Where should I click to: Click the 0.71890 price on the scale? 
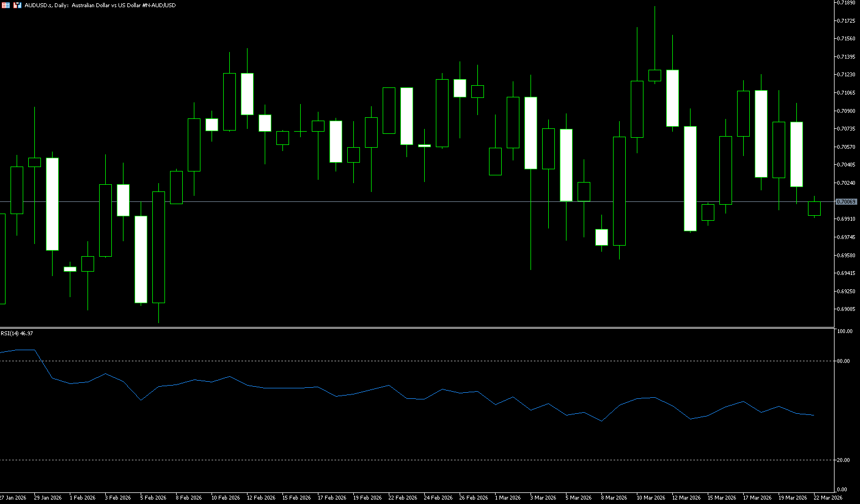coord(846,3)
